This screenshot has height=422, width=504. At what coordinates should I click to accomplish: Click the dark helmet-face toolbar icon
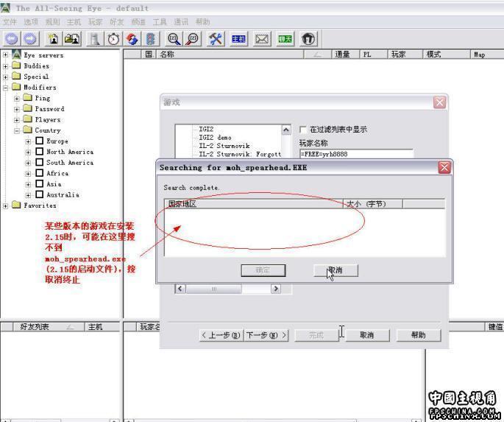point(308,39)
